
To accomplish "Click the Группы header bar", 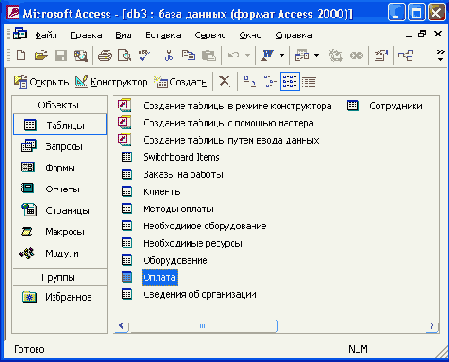I will click(x=60, y=277).
